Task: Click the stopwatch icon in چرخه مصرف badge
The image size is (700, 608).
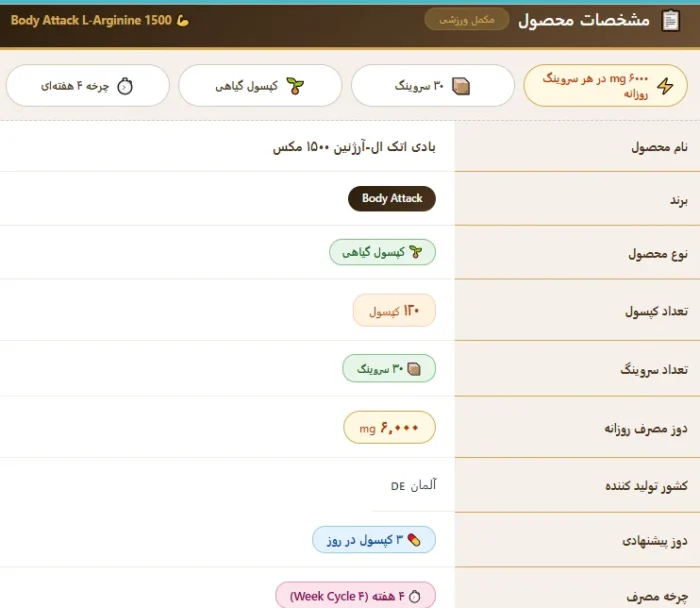Action: coord(415,596)
